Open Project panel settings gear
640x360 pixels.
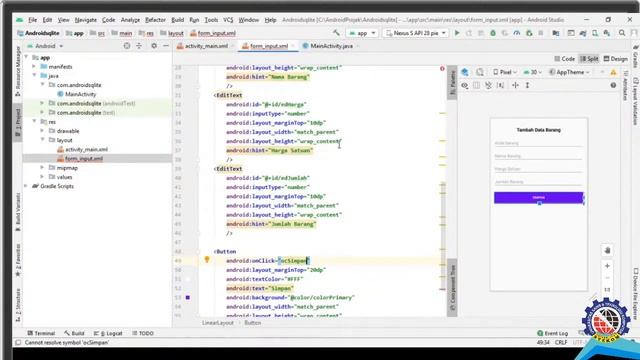(x=154, y=46)
